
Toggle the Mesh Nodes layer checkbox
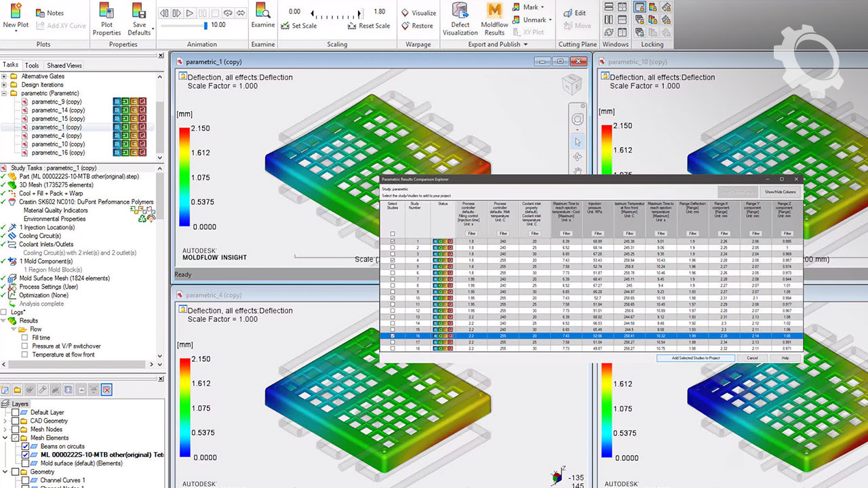pos(16,429)
